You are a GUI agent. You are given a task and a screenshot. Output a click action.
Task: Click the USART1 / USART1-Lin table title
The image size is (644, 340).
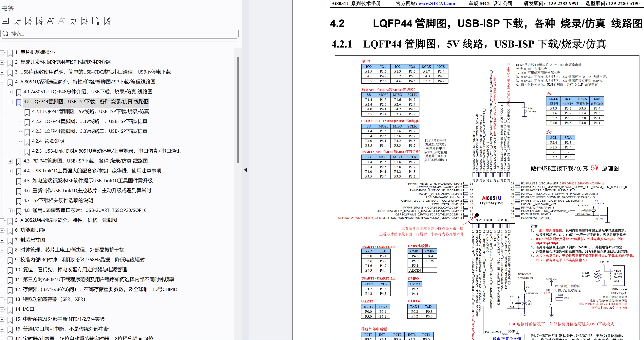pos(378,247)
